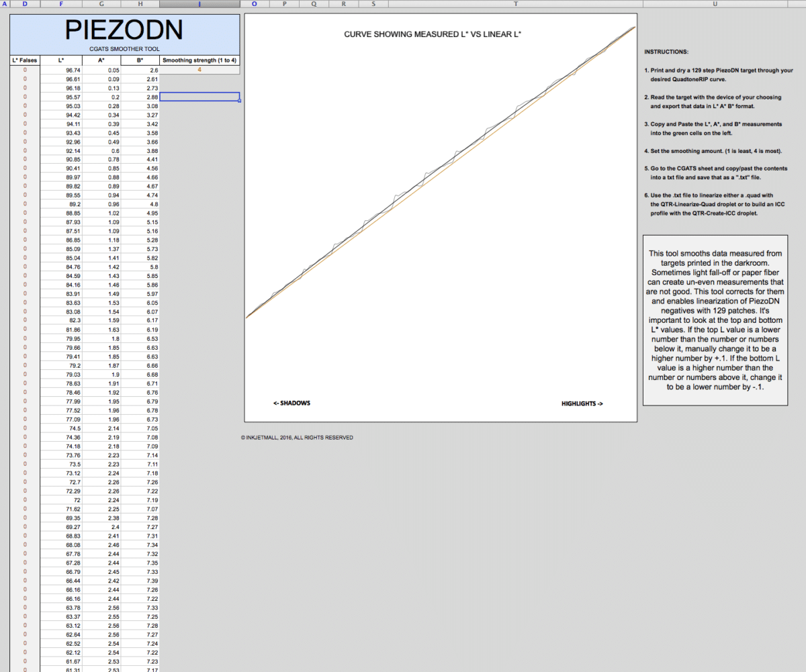Select column header U
Viewport: 806px width, 672px height.
point(715,4)
